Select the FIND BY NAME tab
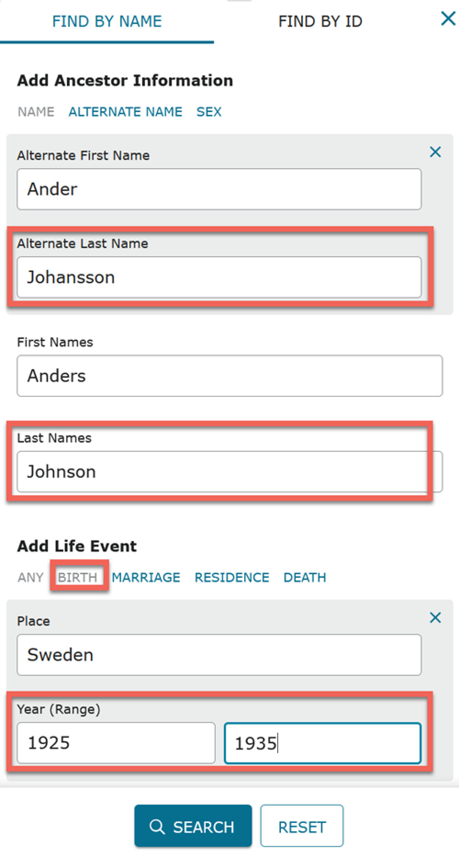The height and width of the screenshot is (868, 459). pyautogui.click(x=106, y=21)
